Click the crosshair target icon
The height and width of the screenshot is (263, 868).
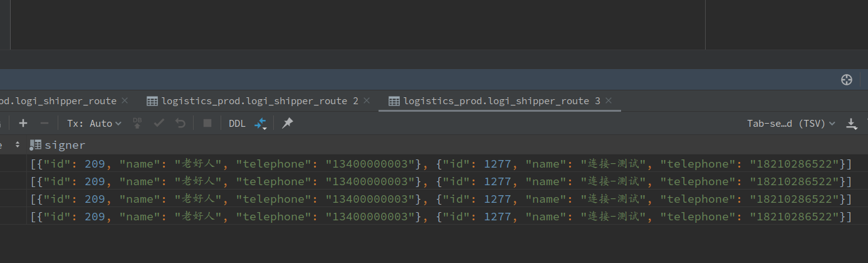[x=846, y=80]
